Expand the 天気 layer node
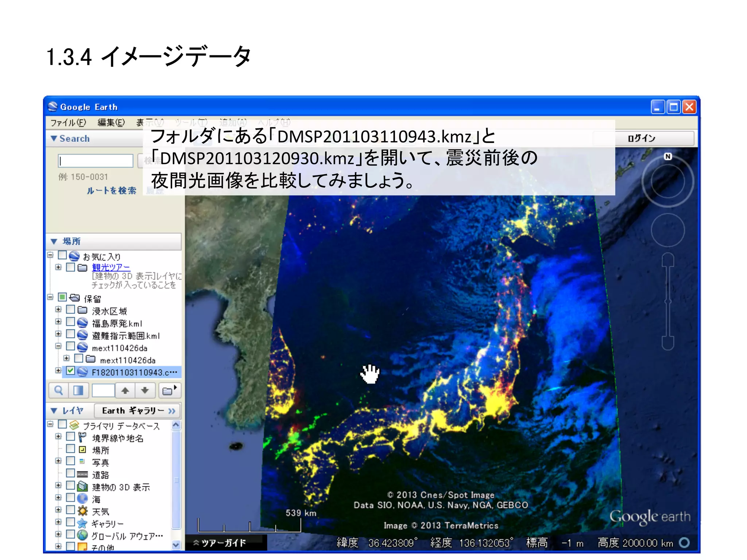 point(58,510)
